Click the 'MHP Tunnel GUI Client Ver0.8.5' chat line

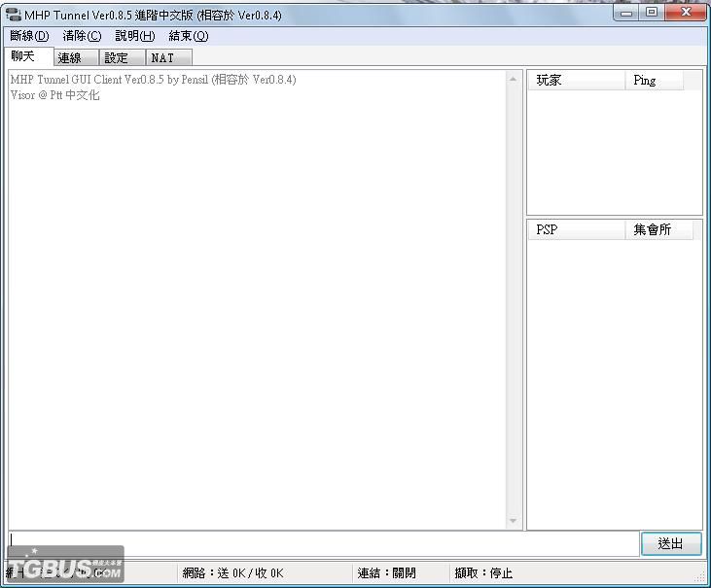click(x=154, y=80)
